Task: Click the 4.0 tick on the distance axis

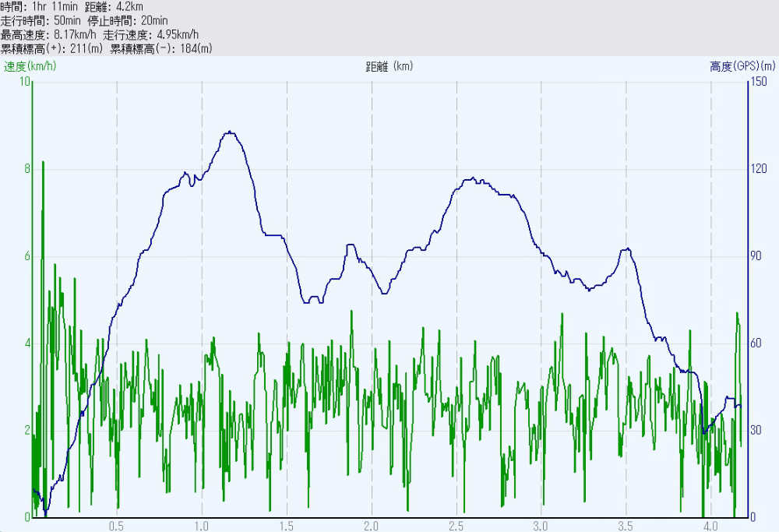Action: [710, 525]
